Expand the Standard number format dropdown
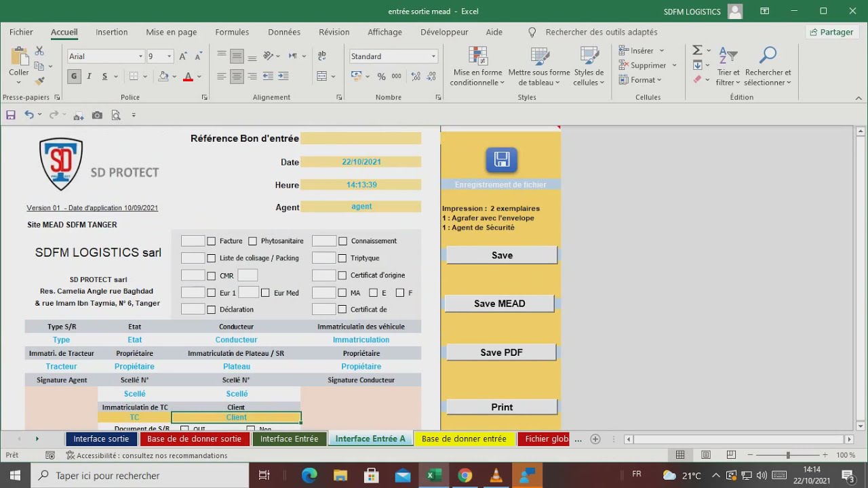Viewport: 868px width, 488px height. (433, 56)
